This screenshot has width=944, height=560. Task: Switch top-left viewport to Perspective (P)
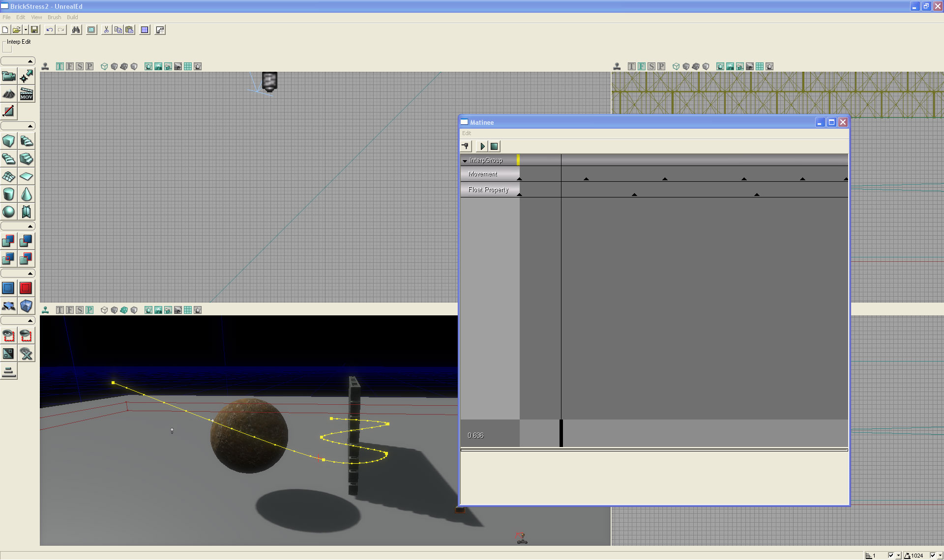pyautogui.click(x=89, y=66)
